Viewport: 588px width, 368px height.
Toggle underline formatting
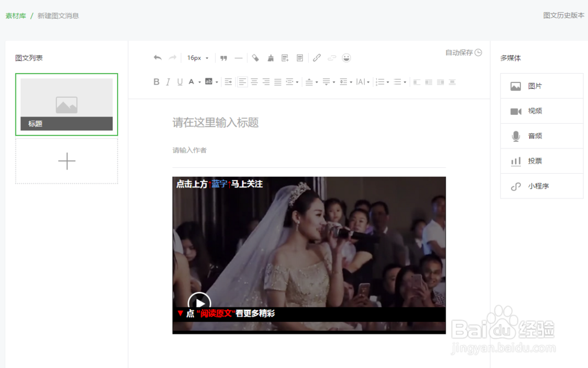coord(179,82)
